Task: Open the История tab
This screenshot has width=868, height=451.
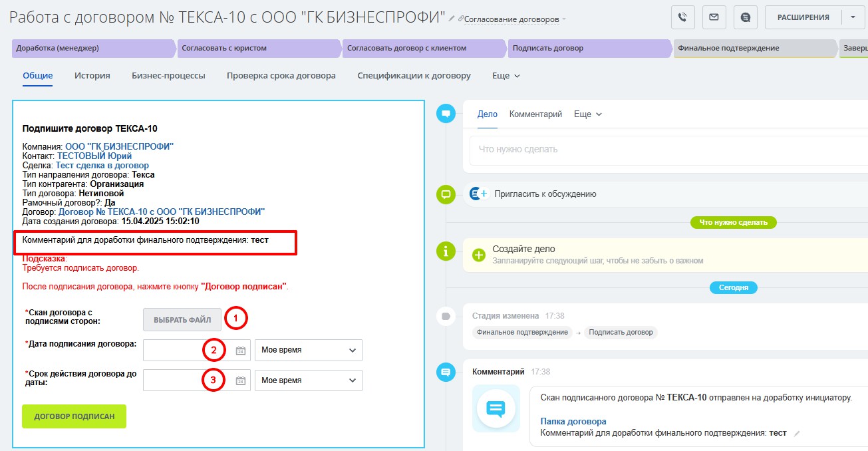Action: pos(92,76)
